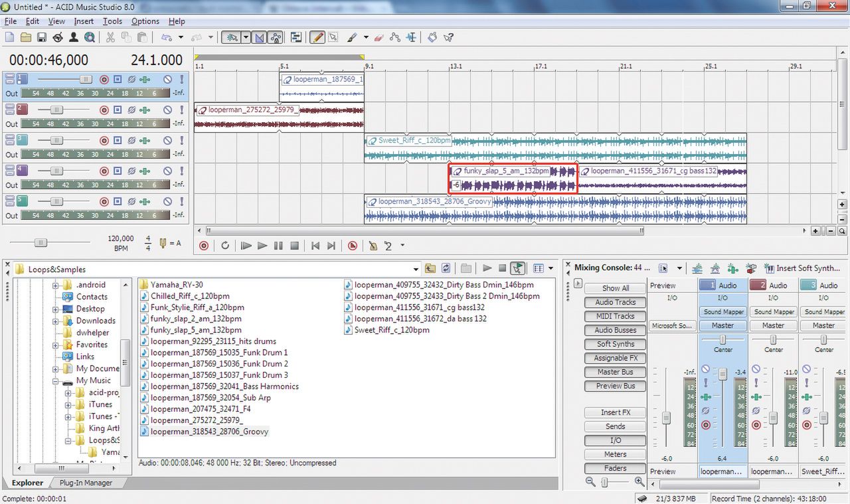Screen dimensions: 850x504
Task: Mute channel 1 in the Mixing Console
Action: pyautogui.click(x=706, y=369)
